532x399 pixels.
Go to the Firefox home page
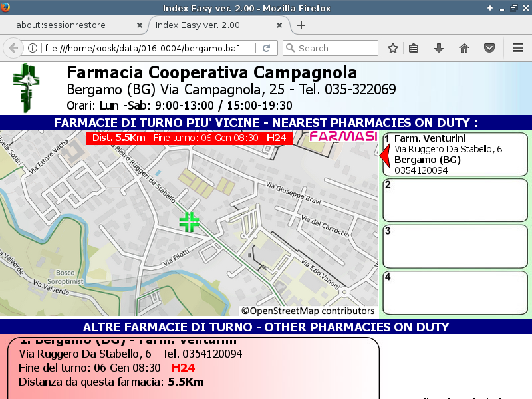[464, 48]
